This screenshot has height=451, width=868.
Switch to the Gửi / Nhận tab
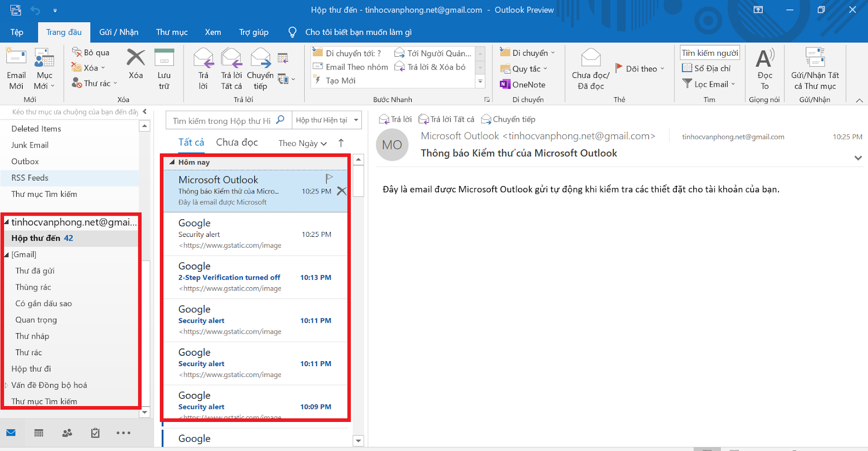118,32
